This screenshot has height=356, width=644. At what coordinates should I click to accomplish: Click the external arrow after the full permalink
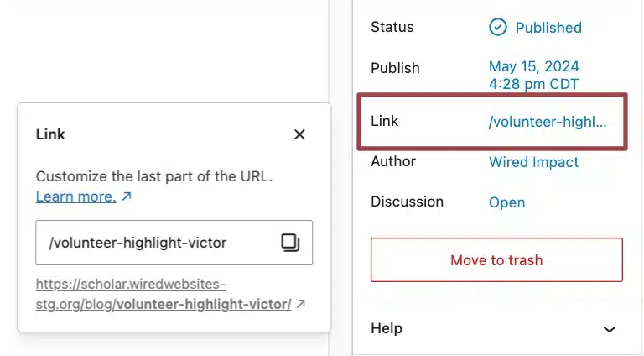tap(301, 304)
